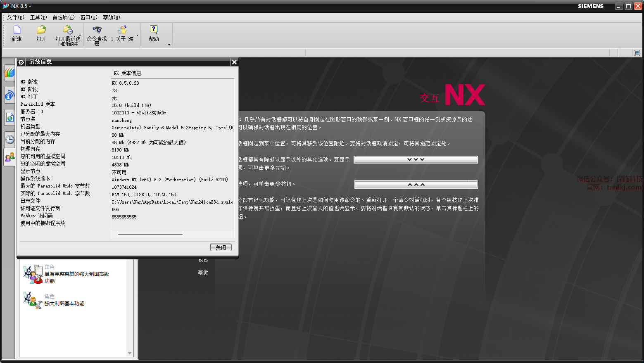Click the 关于 NX star icon
The height and width of the screenshot is (363, 644).
click(122, 30)
